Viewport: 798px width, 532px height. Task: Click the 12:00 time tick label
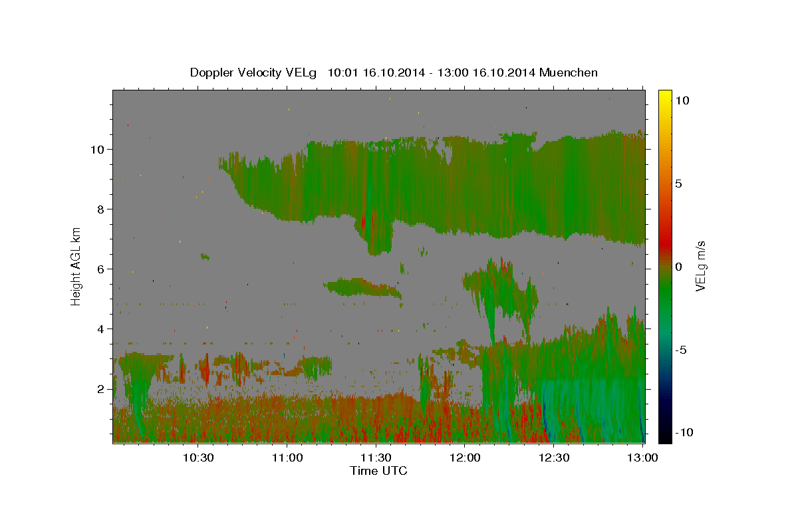465,458
